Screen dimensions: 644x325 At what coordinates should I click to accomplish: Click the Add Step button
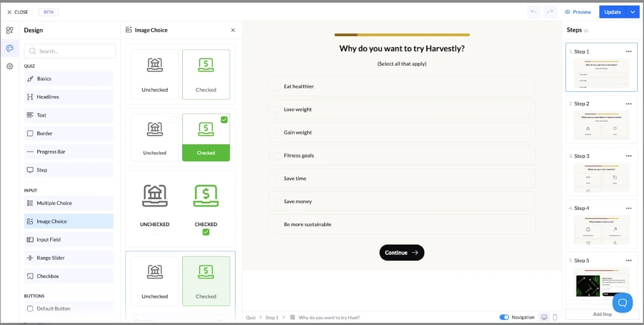[x=601, y=314]
